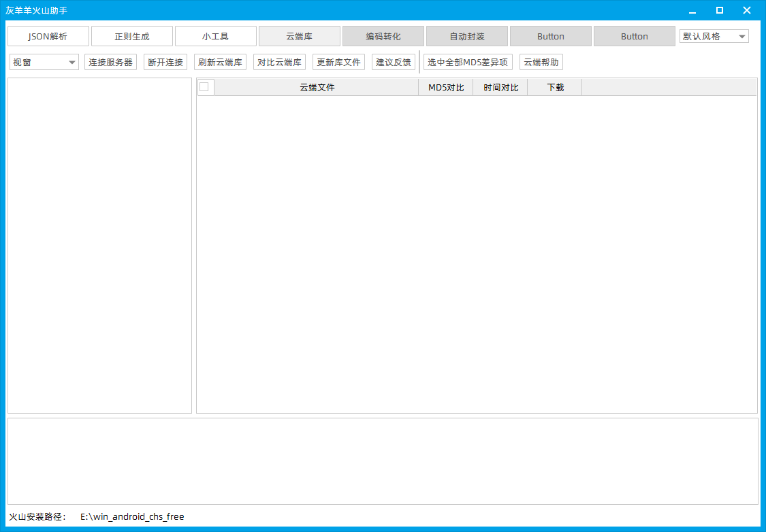
Task: Select the 云端库 tab
Action: tap(299, 36)
